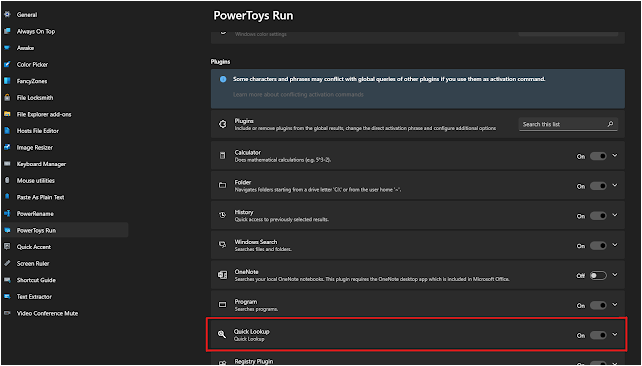
Task: Click the General gear icon in sidebar
Action: pyautogui.click(x=7, y=15)
